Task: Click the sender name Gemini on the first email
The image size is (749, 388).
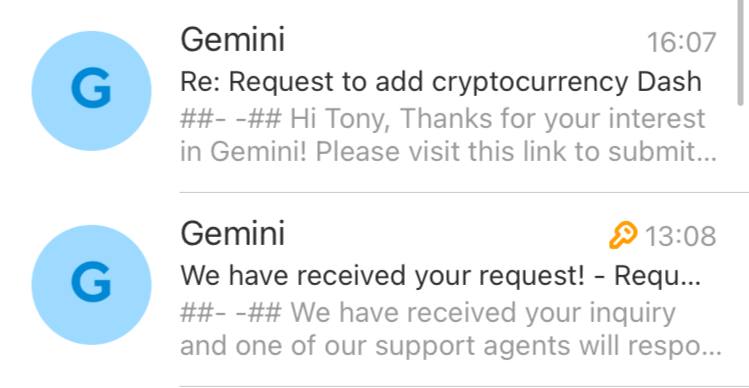Action: tap(233, 39)
